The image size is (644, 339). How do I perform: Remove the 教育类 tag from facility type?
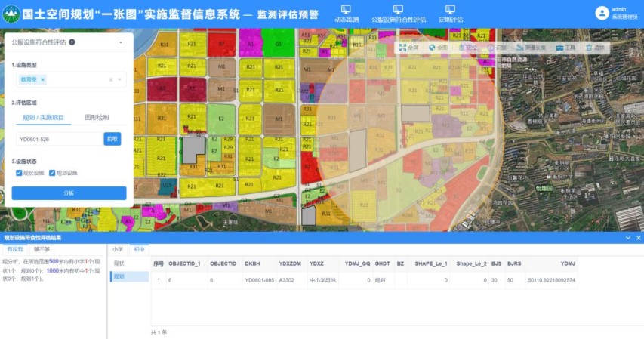tap(43, 79)
